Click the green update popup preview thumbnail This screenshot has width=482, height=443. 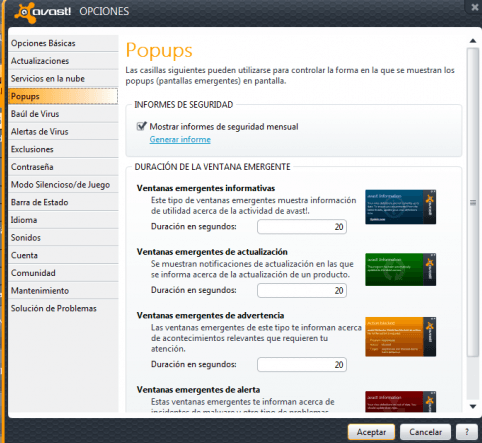click(400, 270)
